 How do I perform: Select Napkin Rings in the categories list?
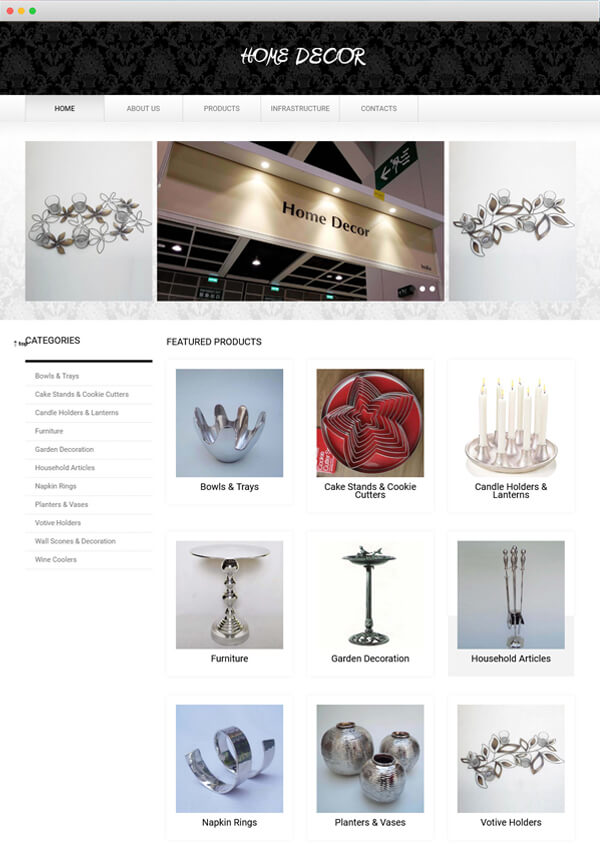pos(56,486)
